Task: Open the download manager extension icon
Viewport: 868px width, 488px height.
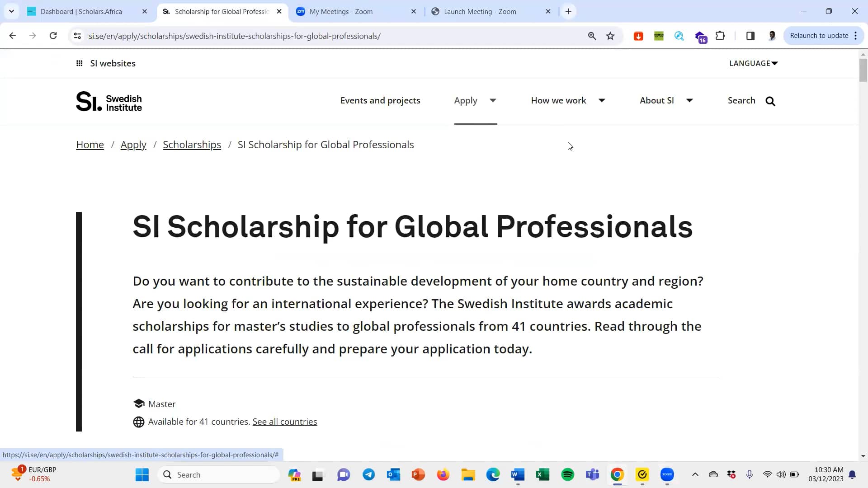Action: pos(638,36)
